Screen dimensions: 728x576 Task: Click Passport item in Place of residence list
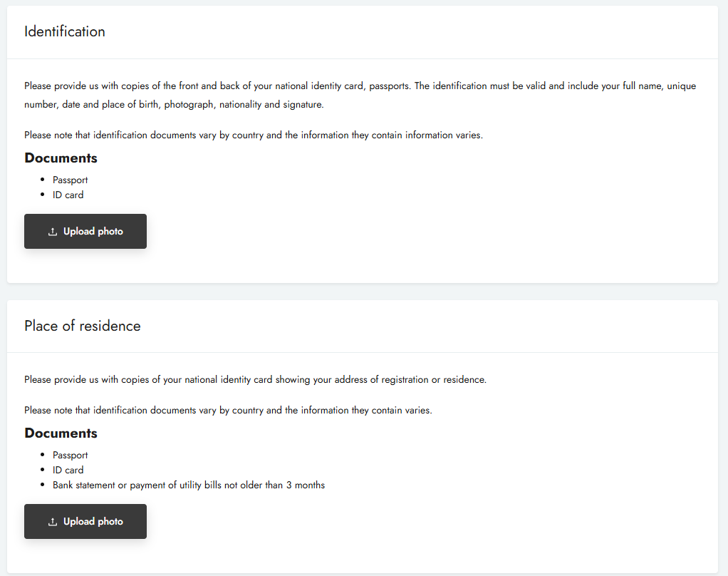click(71, 455)
